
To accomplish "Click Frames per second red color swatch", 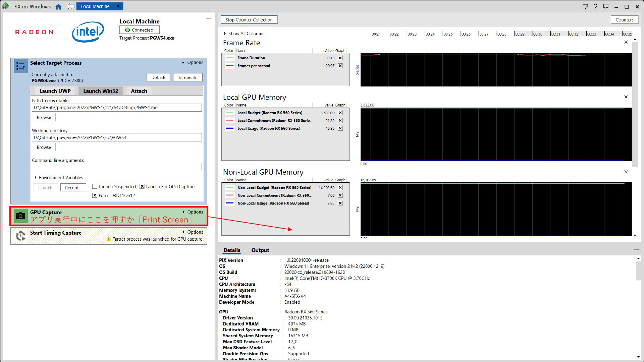I will click(x=230, y=66).
